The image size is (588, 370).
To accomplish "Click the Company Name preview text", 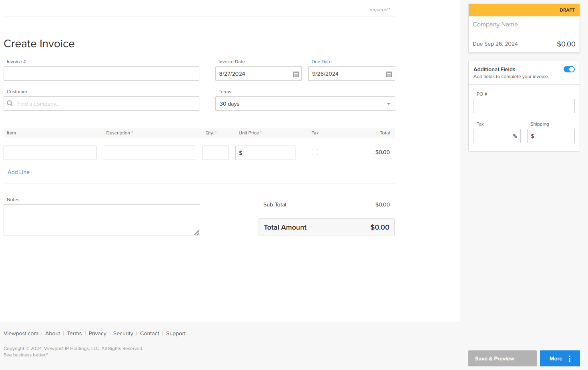I will [495, 24].
